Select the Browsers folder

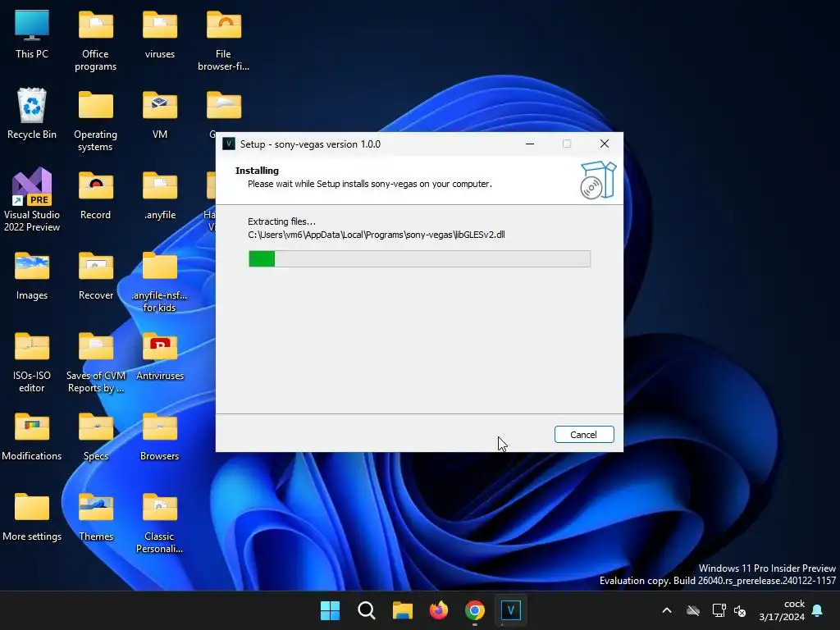(x=160, y=436)
